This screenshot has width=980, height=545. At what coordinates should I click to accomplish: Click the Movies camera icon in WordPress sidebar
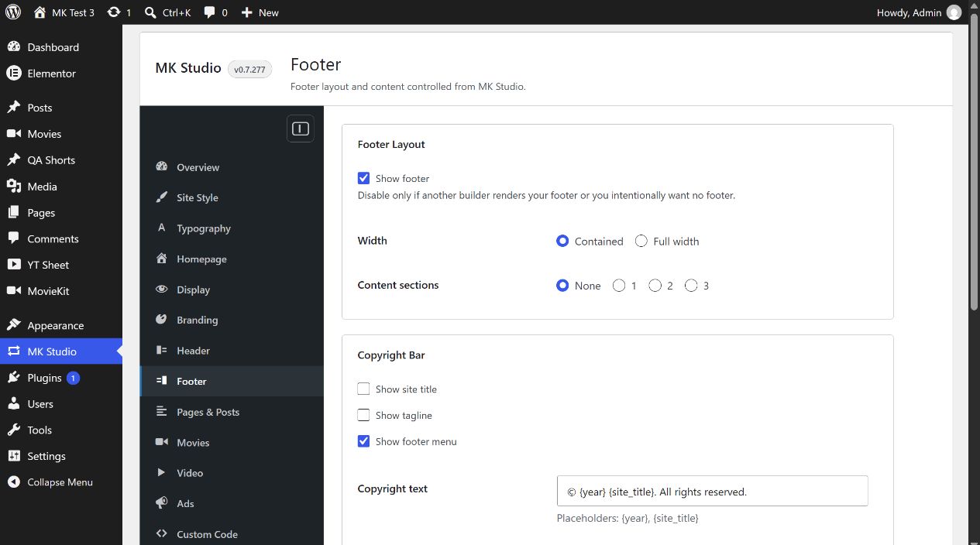13,134
